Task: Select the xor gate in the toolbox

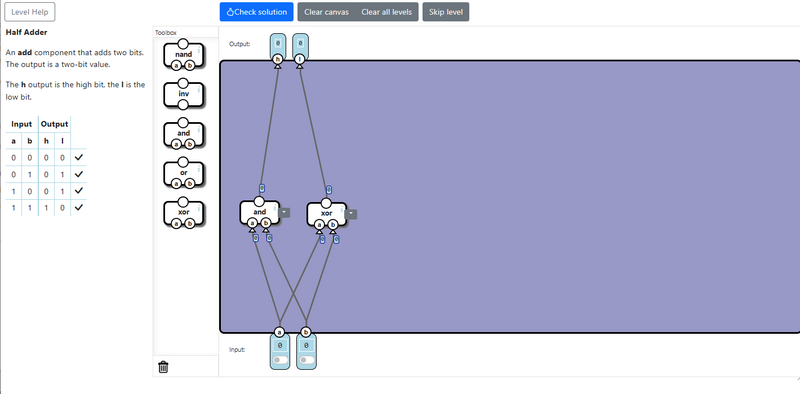Action: pos(184,212)
